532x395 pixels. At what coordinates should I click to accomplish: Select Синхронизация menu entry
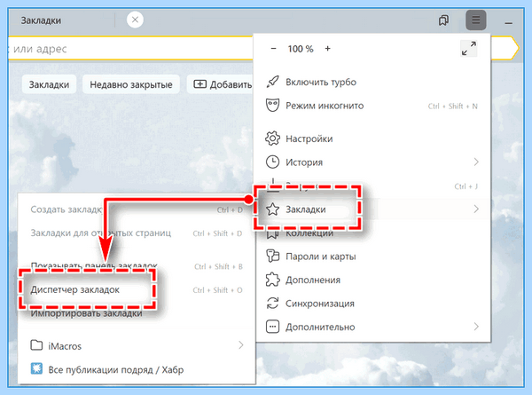click(x=372, y=304)
